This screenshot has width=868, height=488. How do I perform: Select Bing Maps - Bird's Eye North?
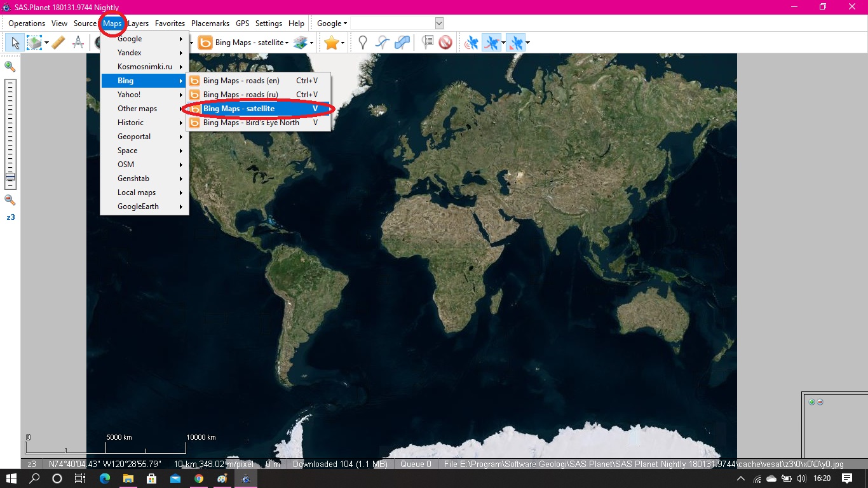click(258, 123)
